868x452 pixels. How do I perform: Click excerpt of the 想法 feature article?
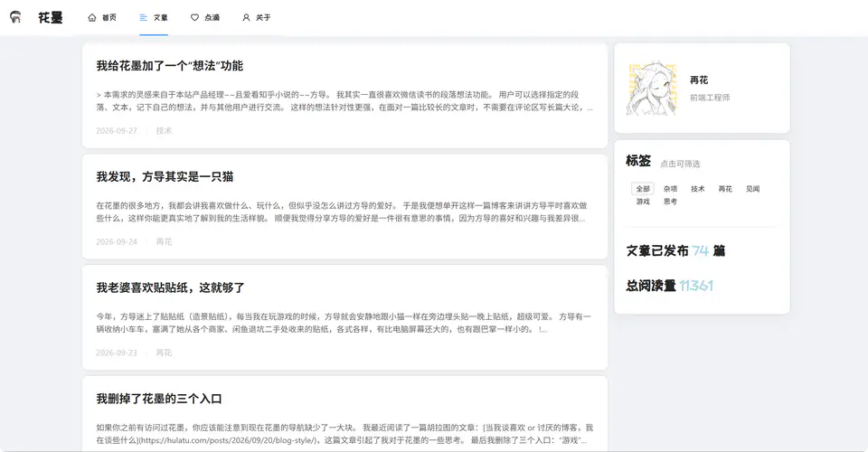coord(344,101)
